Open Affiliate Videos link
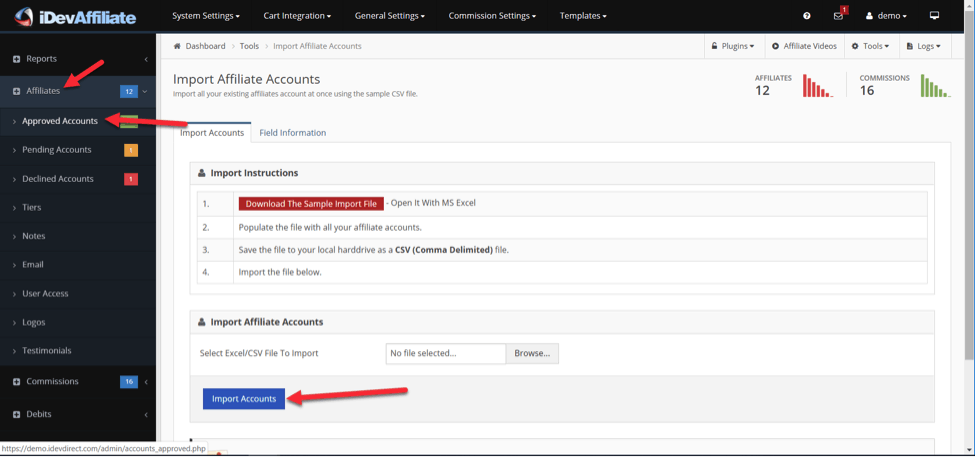Image resolution: width=975 pixels, height=457 pixels. pyautogui.click(x=805, y=46)
